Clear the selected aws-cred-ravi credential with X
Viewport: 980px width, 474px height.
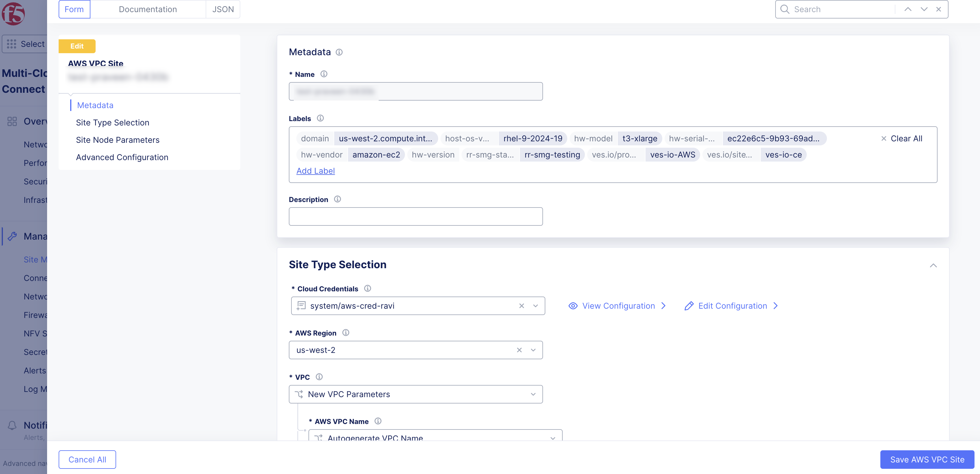click(521, 306)
